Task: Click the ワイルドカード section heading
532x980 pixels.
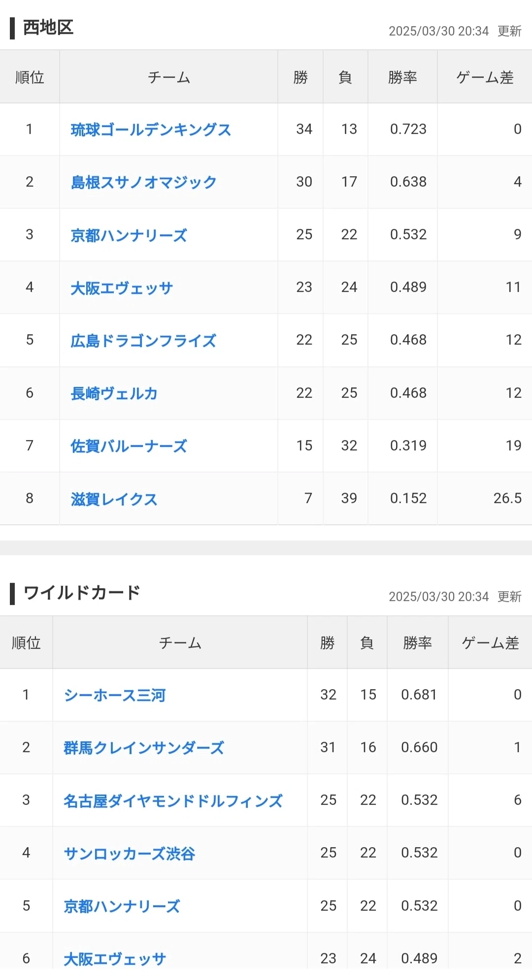Action: 82,593
